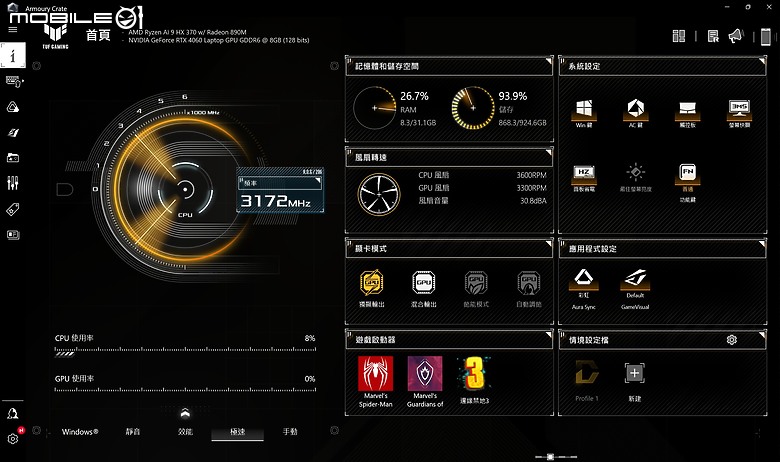The height and width of the screenshot is (462, 780).
Task: Expand the 遊戲啟動器 panel corner
Action: click(x=549, y=335)
